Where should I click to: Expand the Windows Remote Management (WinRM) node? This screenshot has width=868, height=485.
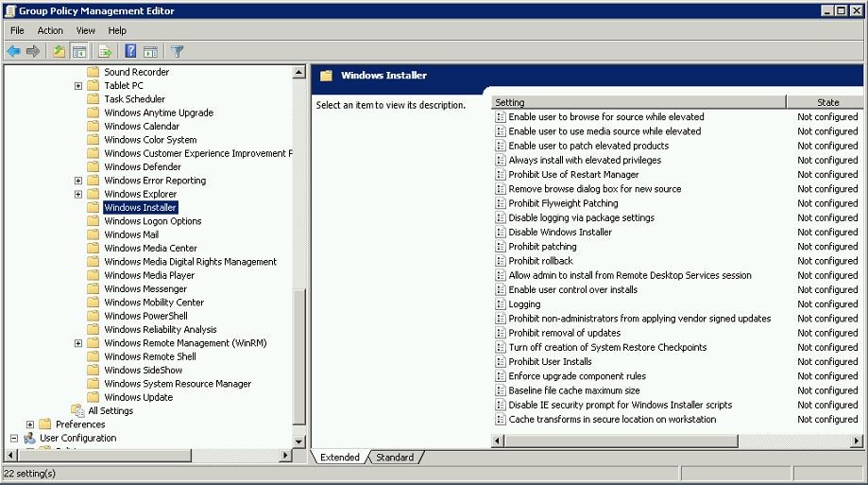[x=78, y=343]
